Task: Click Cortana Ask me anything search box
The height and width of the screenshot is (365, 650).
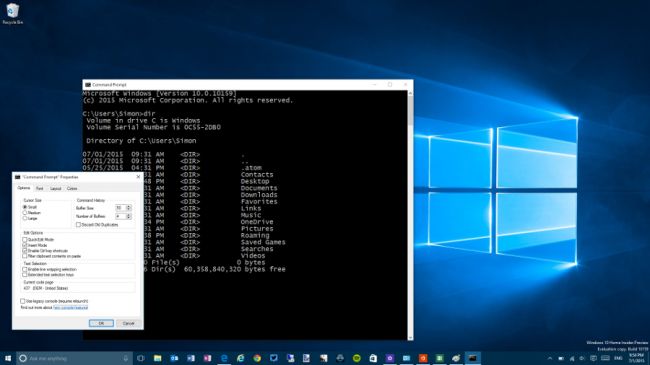Action: pyautogui.click(x=74, y=358)
